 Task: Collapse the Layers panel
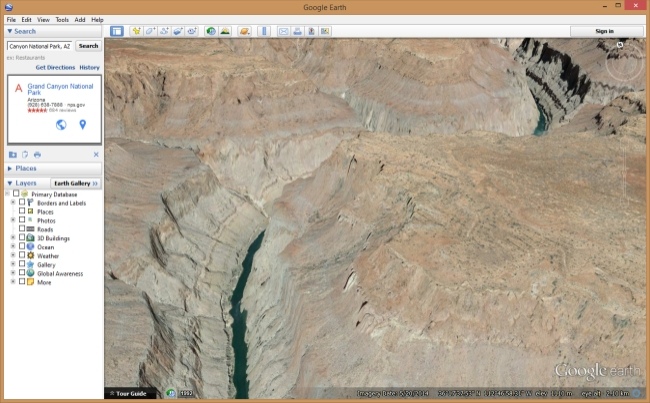coord(10,183)
